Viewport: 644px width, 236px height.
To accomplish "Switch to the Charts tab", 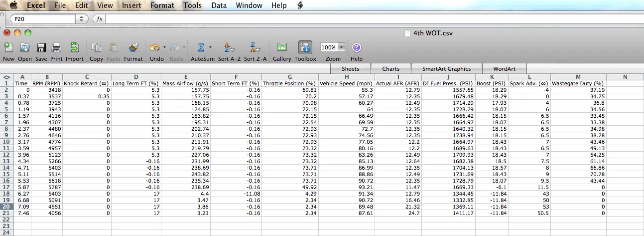I will click(391, 69).
